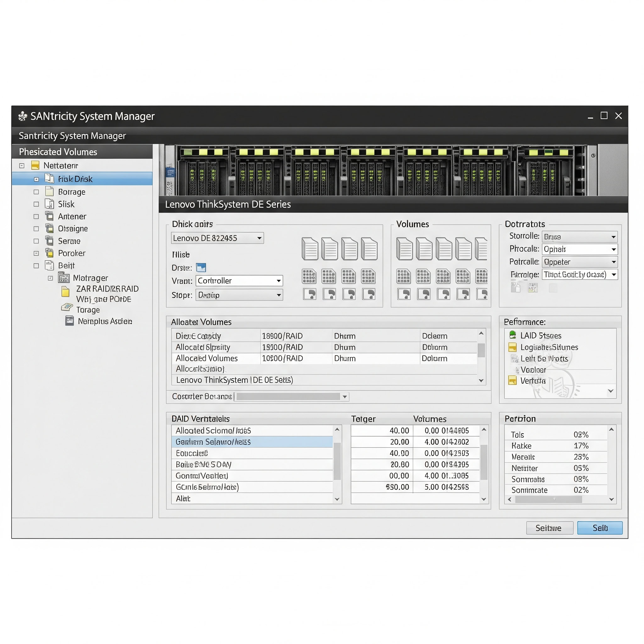Image resolution: width=644 pixels, height=644 pixels.
Task: Collapse the Matrager tree node
Action: tap(50, 278)
